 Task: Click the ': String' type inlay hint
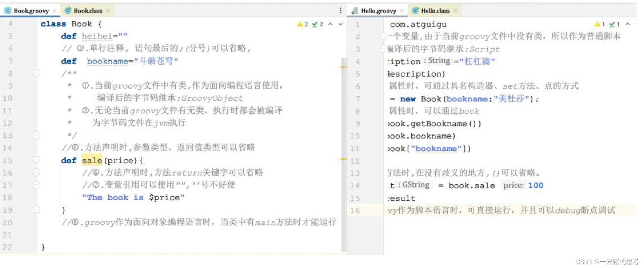pos(437,61)
